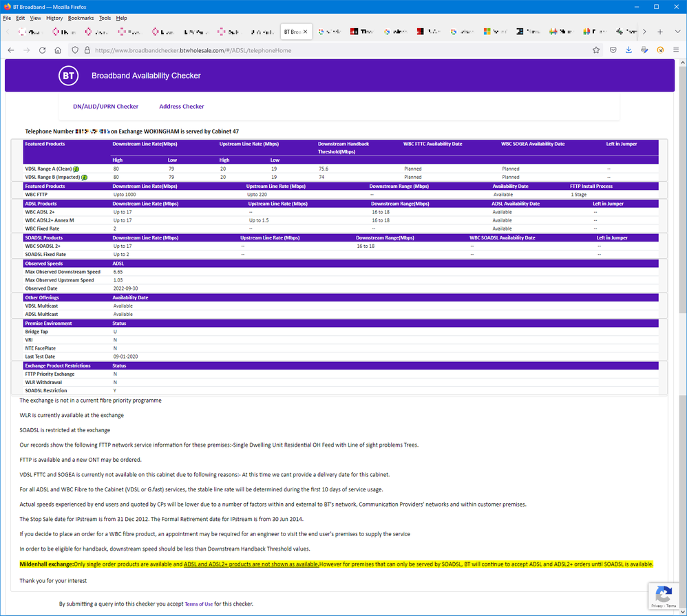Go to Firefox home page

click(58, 50)
